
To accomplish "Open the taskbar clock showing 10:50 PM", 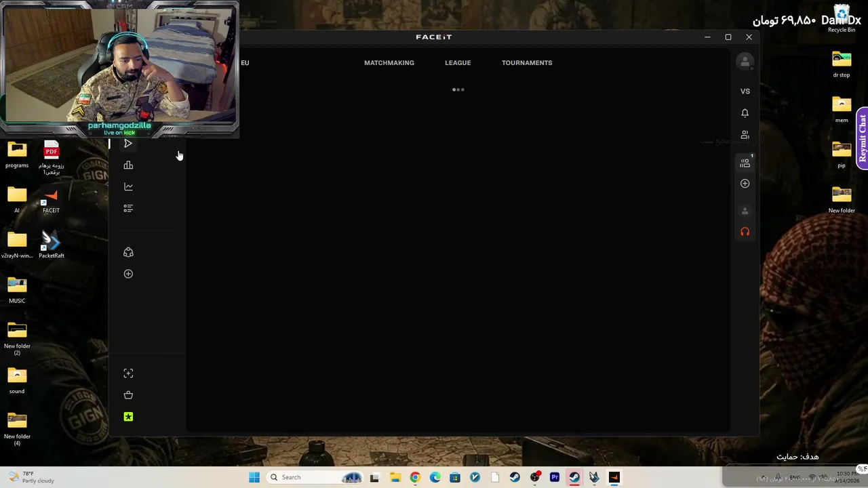I will (x=846, y=477).
